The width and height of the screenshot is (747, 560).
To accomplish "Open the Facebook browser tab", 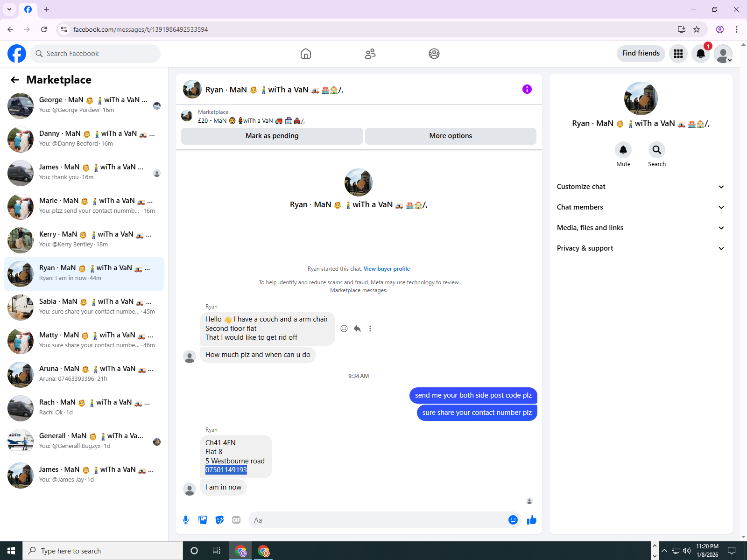I will coord(28,9).
